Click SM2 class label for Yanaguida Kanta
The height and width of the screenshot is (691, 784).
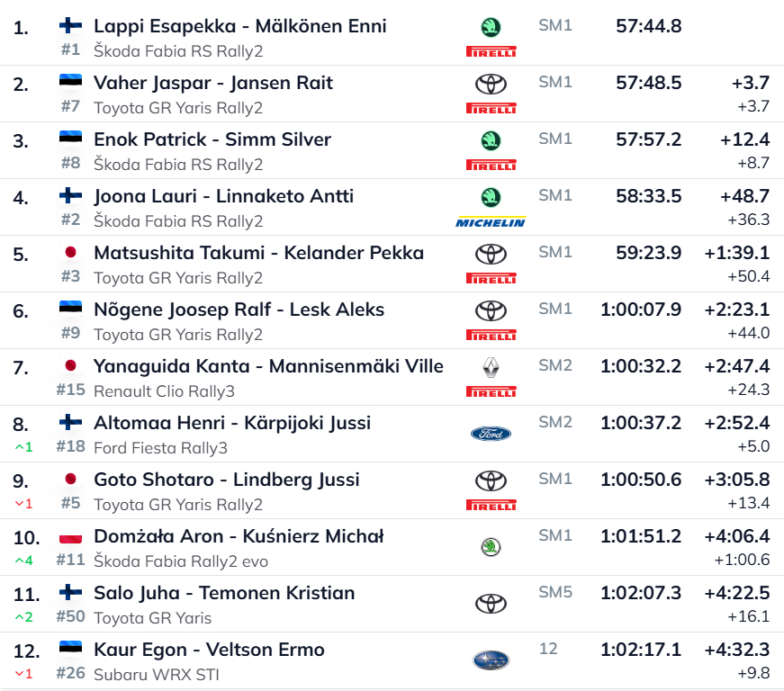click(x=555, y=365)
